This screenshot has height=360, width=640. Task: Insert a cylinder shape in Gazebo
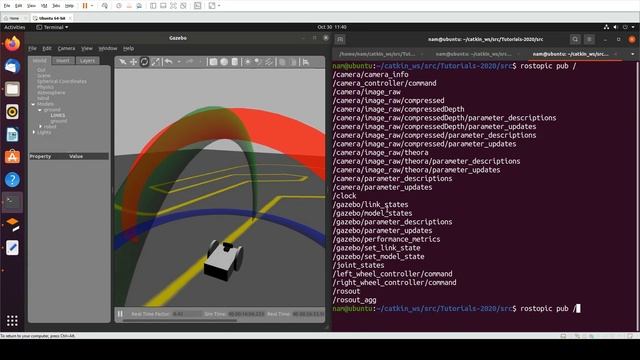(235, 62)
